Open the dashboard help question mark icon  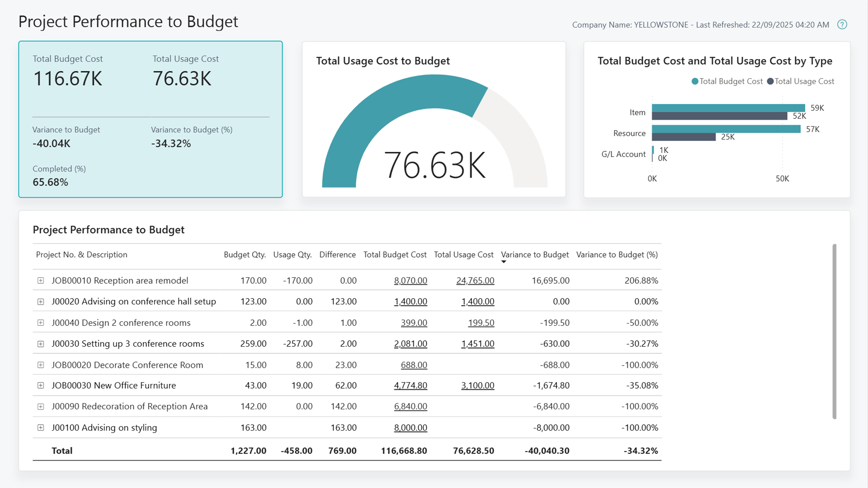(842, 25)
